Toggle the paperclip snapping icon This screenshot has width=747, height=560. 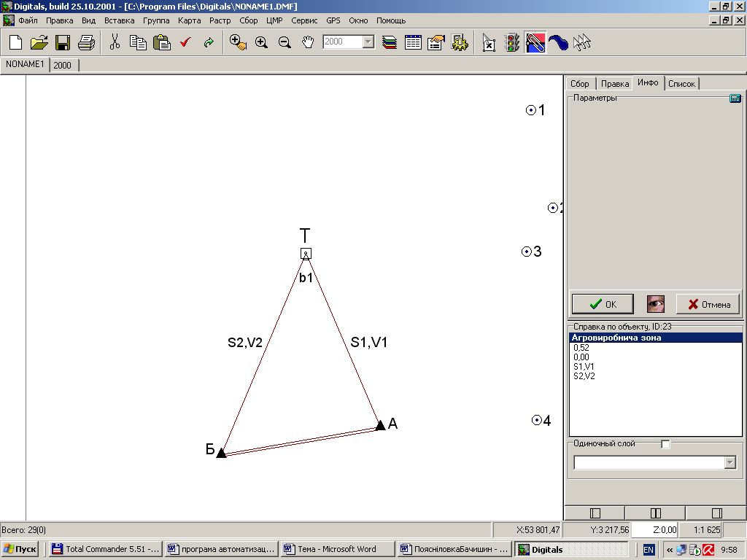click(535, 43)
